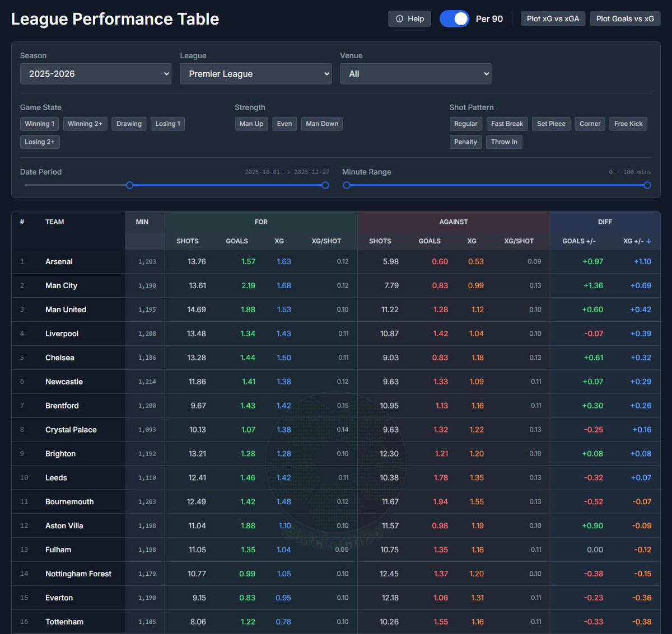Toggle the Drawing game state filter
This screenshot has height=634, width=672.
(x=129, y=124)
